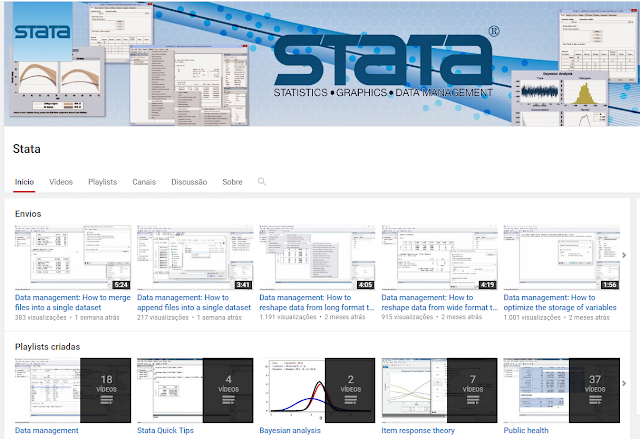Viewport: 640px width, 439px height.
Task: Play the 4:19 reshape wide format thumbnail
Action: tap(440, 257)
